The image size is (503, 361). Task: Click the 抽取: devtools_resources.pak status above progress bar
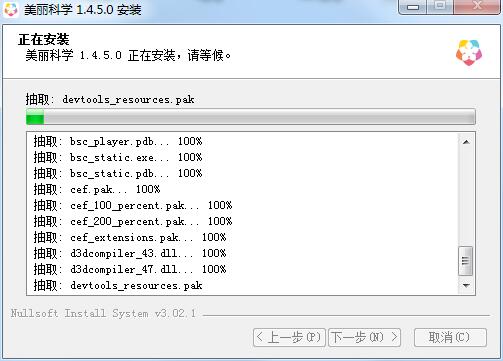pyautogui.click(x=110, y=99)
